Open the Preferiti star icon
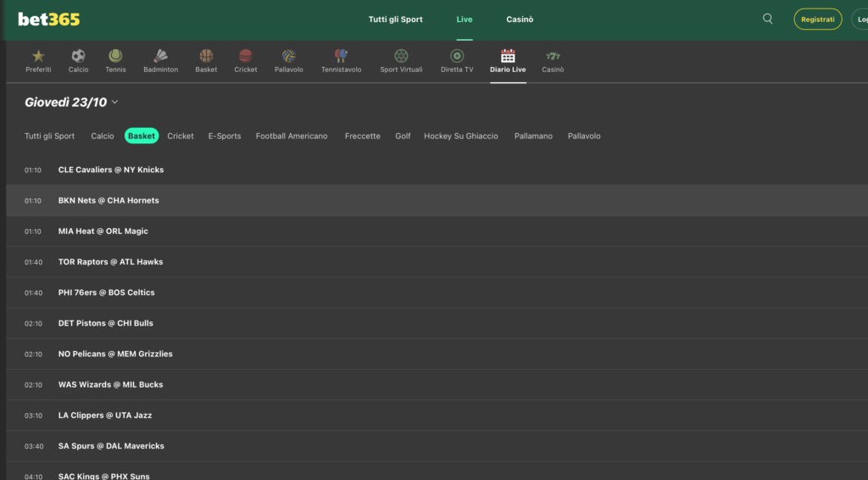 (38, 56)
